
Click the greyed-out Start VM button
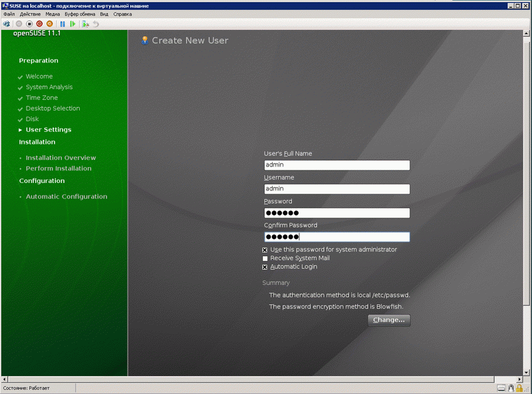19,24
